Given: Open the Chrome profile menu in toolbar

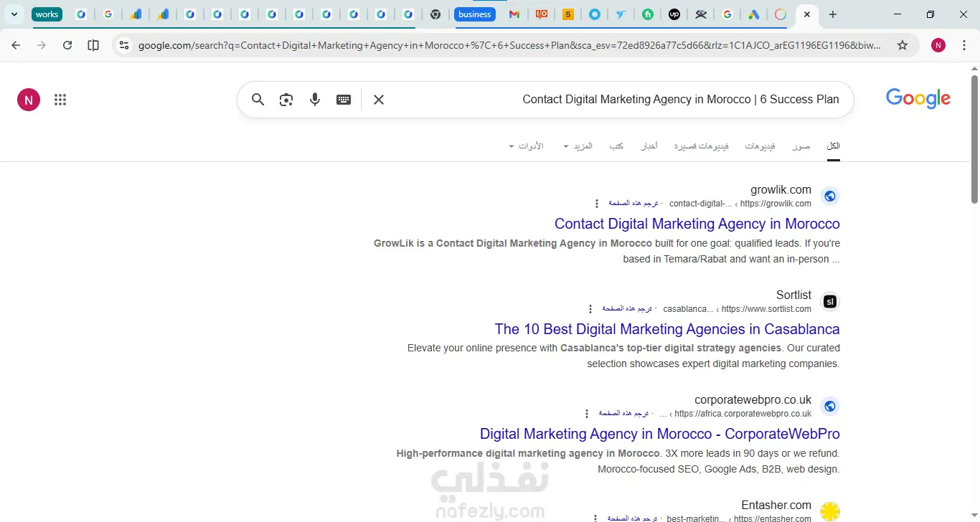Looking at the screenshot, I should click(938, 45).
